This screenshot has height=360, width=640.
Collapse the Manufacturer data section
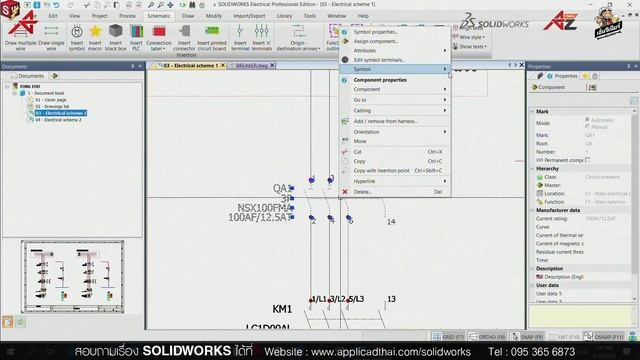coord(532,210)
